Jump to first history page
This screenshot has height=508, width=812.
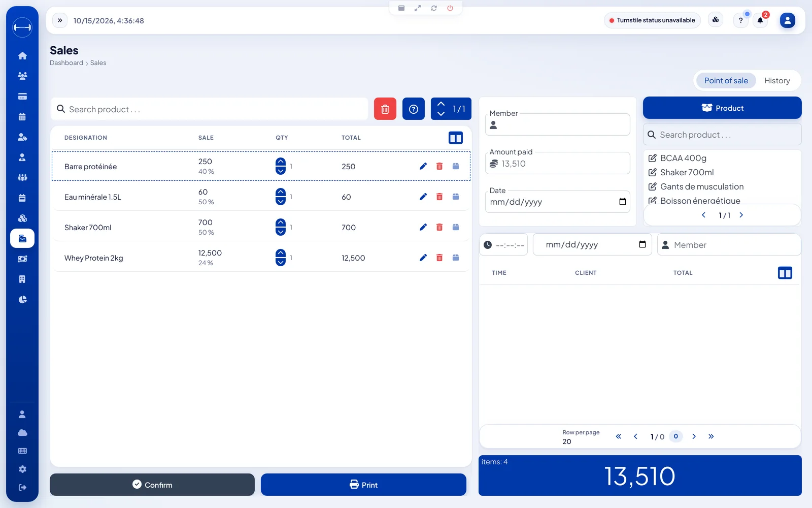tap(619, 436)
